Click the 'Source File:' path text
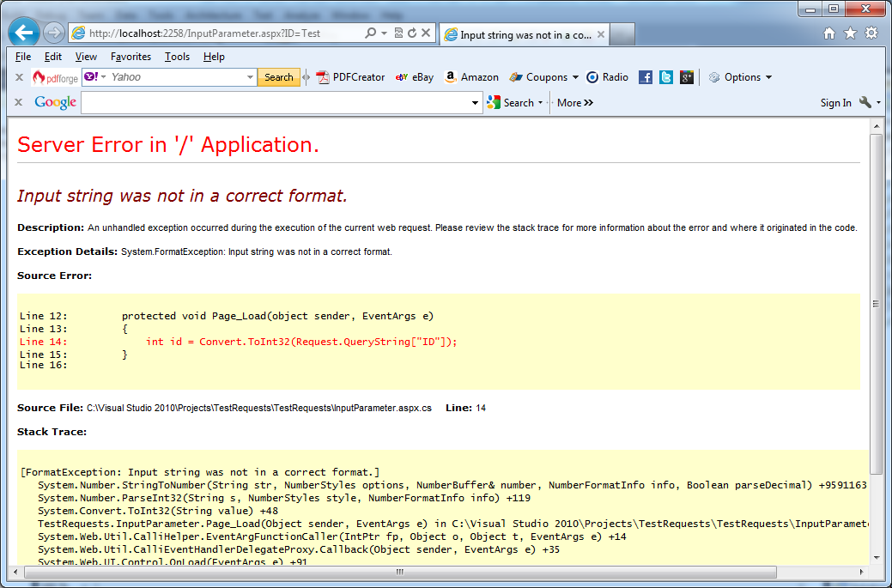The height and width of the screenshot is (588, 892). coord(258,409)
